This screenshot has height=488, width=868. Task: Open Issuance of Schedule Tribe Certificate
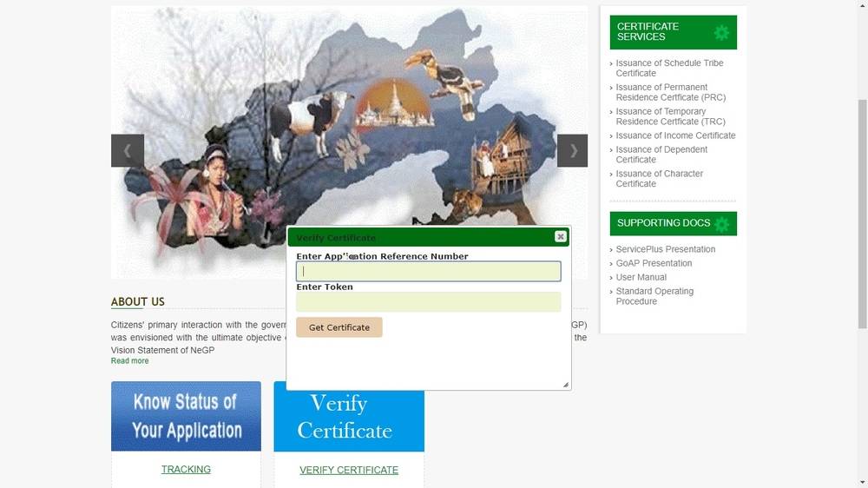tap(669, 68)
